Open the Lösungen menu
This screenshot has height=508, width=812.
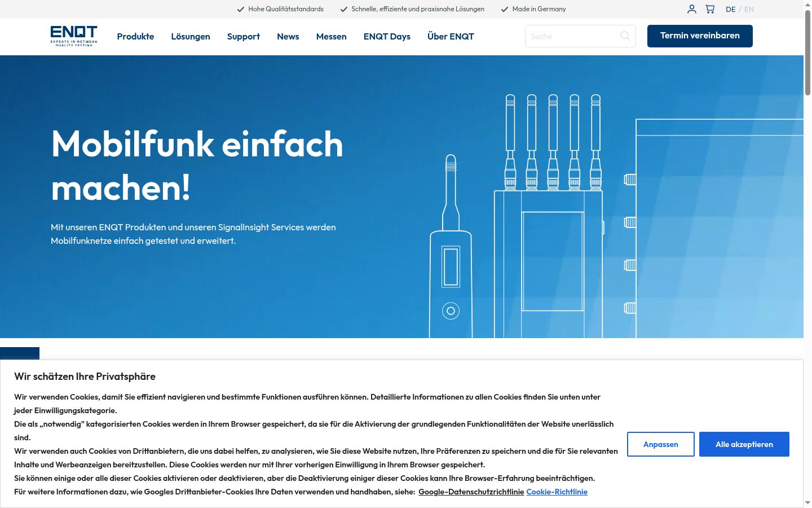coord(191,37)
